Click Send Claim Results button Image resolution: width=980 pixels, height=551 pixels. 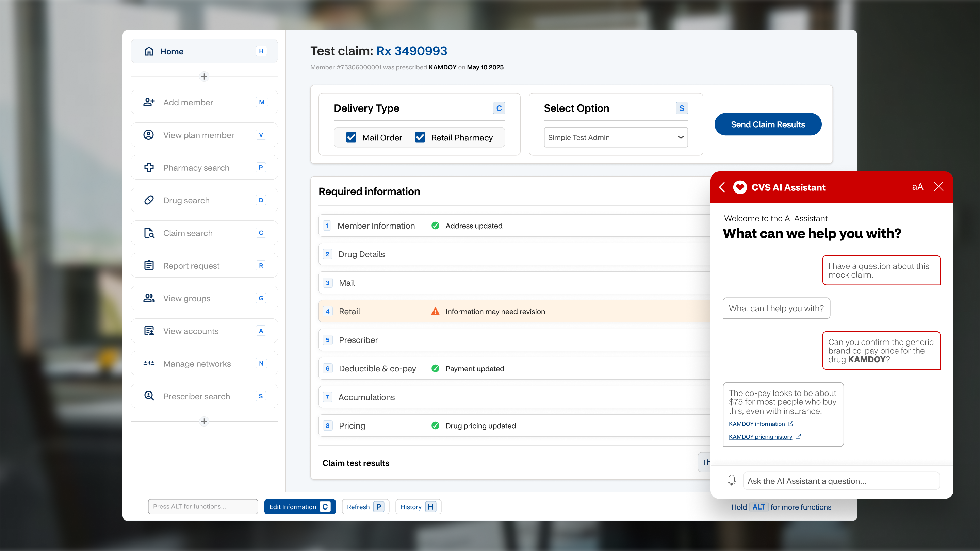(x=768, y=124)
